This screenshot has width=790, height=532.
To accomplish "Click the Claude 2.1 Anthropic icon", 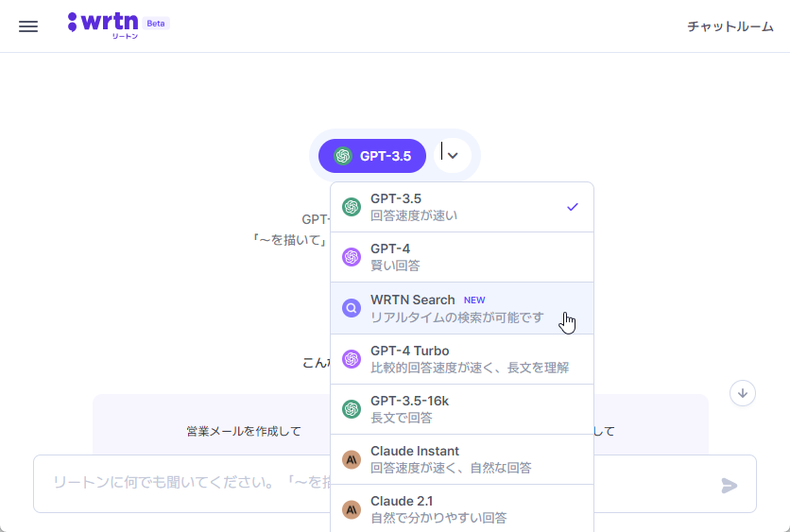I will tap(352, 510).
